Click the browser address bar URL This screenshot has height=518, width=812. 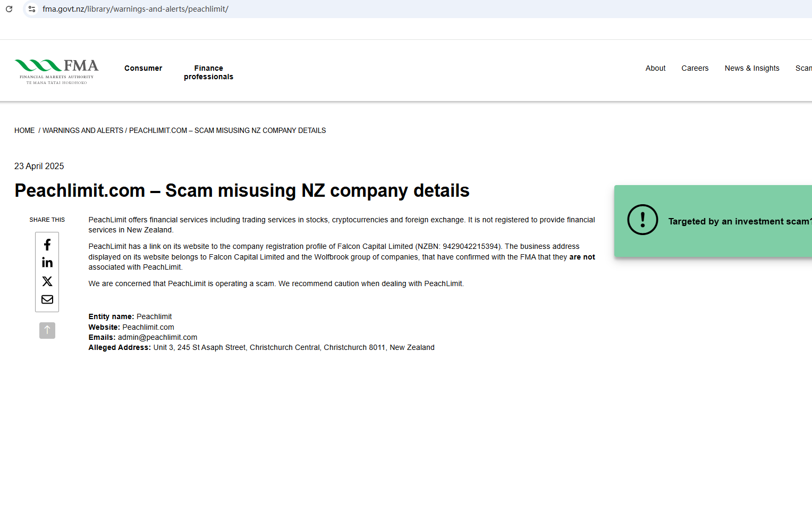136,9
